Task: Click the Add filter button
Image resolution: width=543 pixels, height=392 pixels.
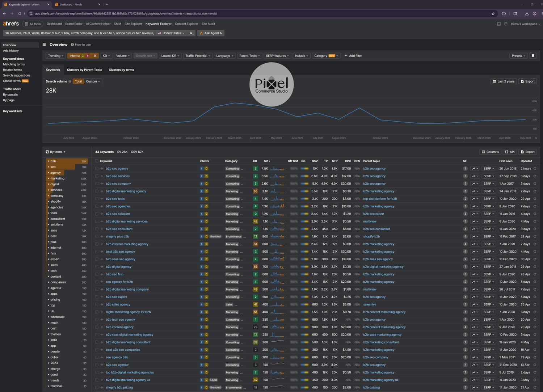Action: click(353, 56)
